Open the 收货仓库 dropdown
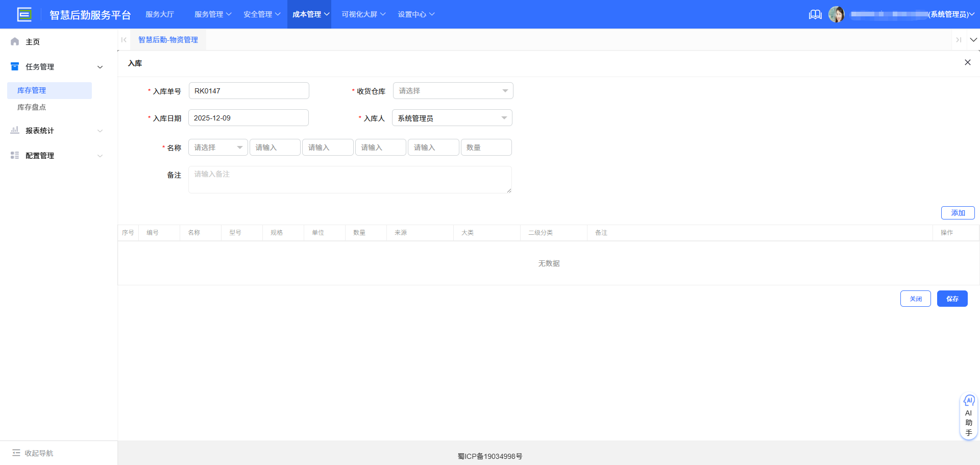Screen dimensions: 980x465 coord(453,90)
